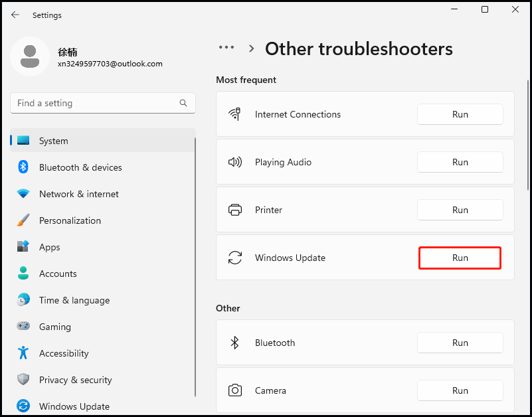Click the Playing Audio speaker icon

pyautogui.click(x=235, y=162)
